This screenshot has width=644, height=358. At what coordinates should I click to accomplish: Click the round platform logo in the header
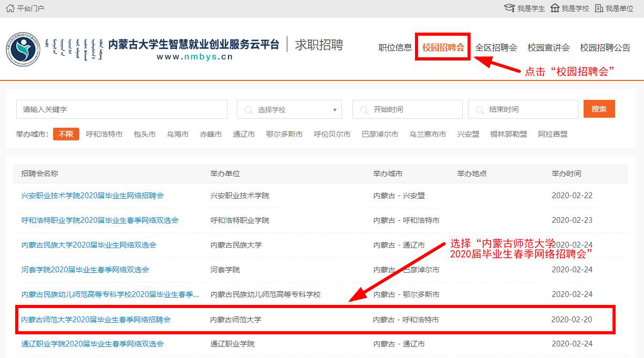click(x=23, y=49)
